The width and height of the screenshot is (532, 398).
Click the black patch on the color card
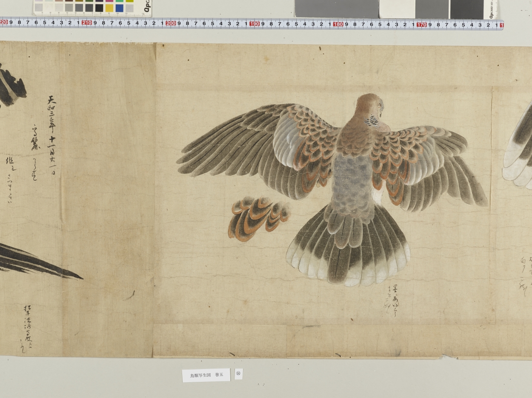point(99,8)
